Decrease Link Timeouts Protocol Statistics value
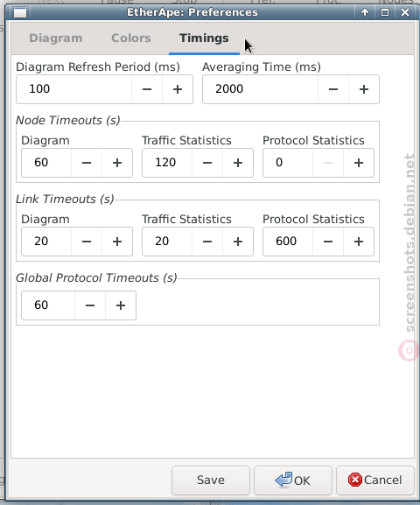This screenshot has width=420, height=505. click(328, 242)
